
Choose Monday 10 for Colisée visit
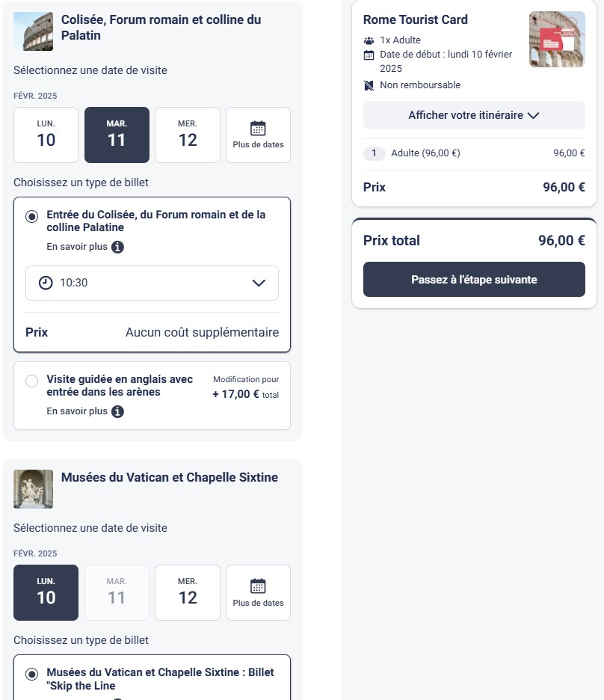(46, 135)
